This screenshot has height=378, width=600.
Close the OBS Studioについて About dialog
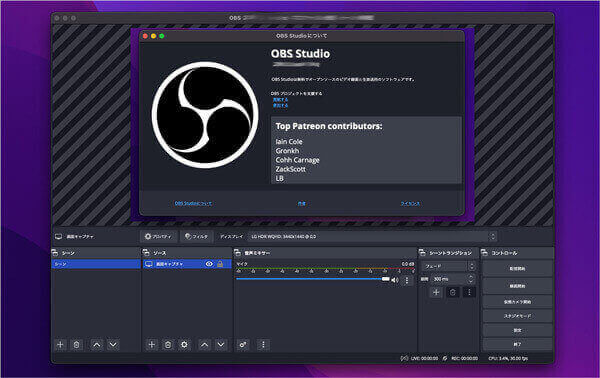[x=145, y=36]
